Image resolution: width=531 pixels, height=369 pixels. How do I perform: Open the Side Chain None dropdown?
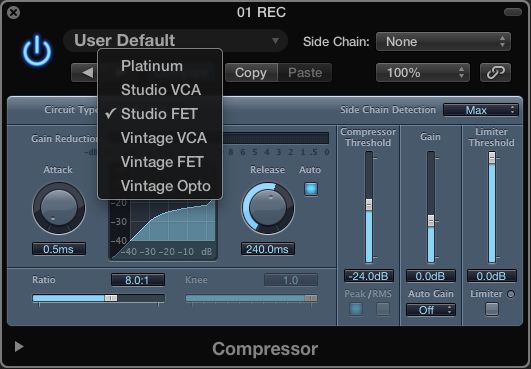[443, 42]
